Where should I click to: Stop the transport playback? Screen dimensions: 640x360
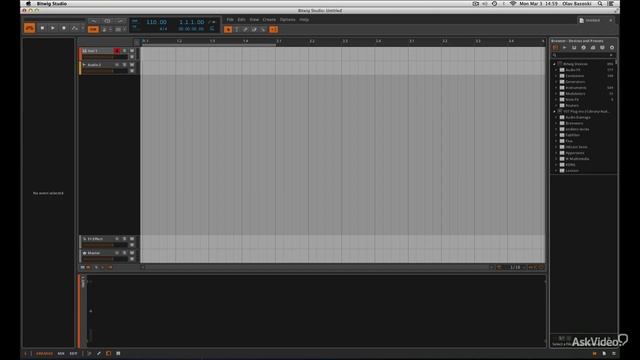click(x=42, y=28)
